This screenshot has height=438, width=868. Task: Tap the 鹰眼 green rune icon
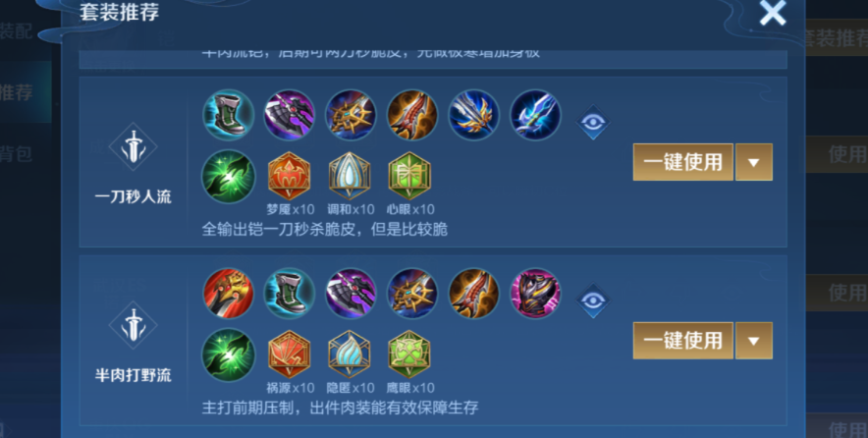409,355
